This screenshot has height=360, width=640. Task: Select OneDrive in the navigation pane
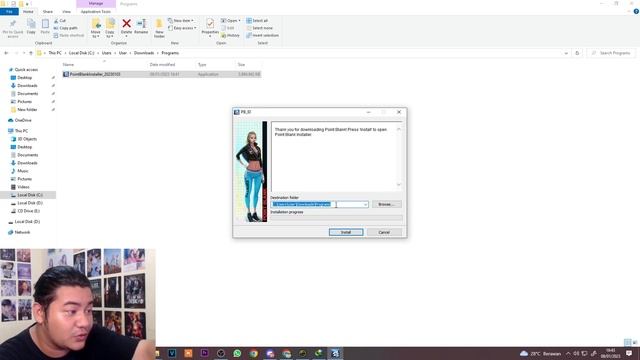tap(23, 120)
